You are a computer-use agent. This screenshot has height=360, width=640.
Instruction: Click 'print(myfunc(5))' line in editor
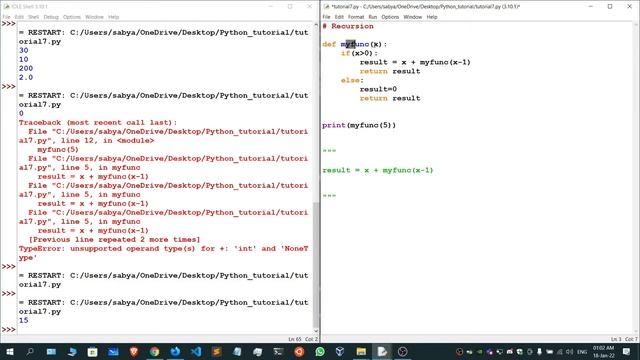(x=359, y=125)
